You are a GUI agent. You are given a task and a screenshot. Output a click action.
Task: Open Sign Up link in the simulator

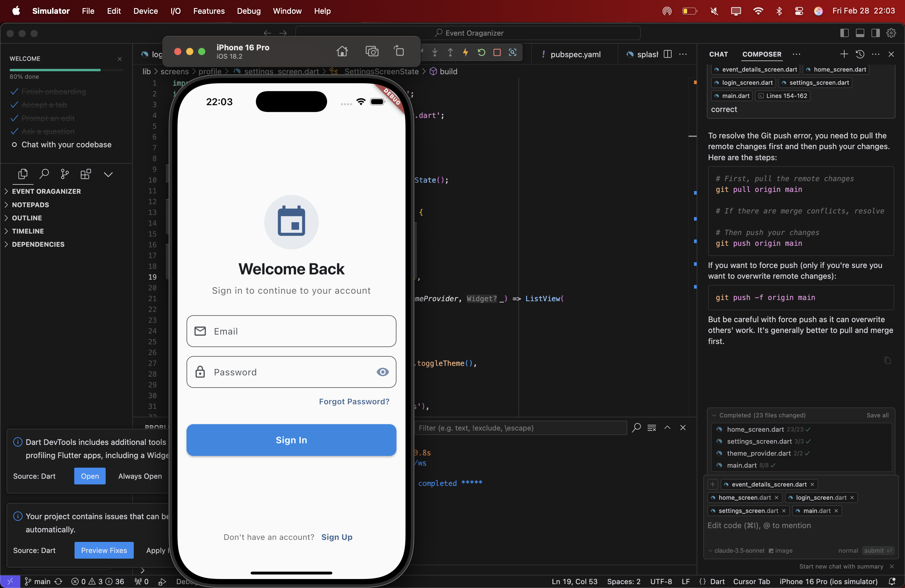tap(336, 537)
